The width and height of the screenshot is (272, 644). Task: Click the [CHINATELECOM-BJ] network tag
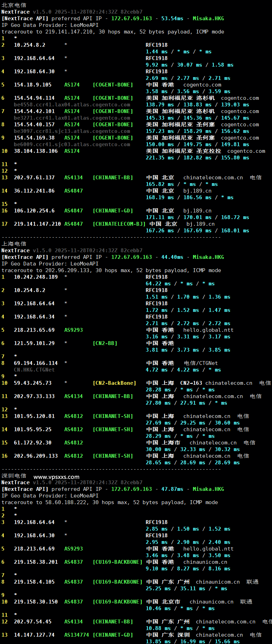tap(119, 224)
